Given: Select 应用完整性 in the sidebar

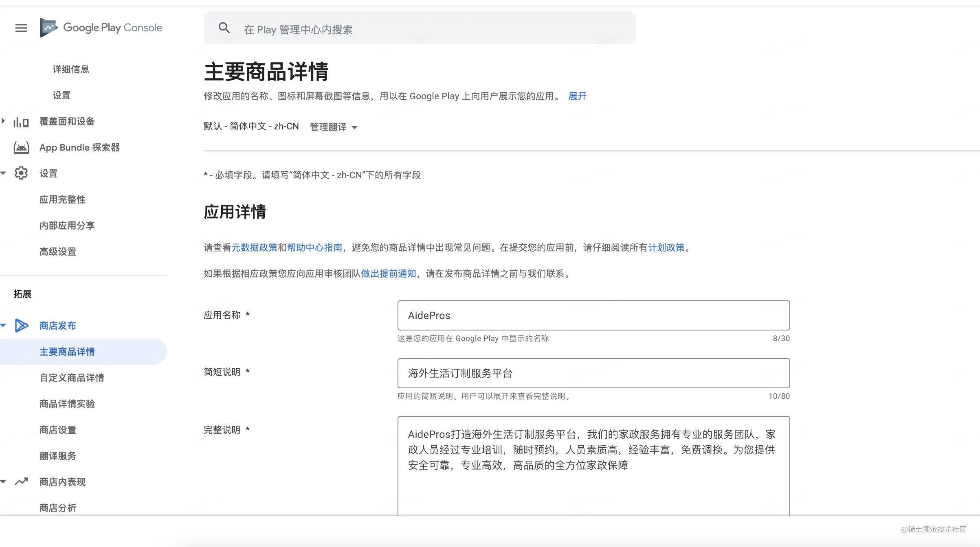Looking at the screenshot, I should 62,200.
